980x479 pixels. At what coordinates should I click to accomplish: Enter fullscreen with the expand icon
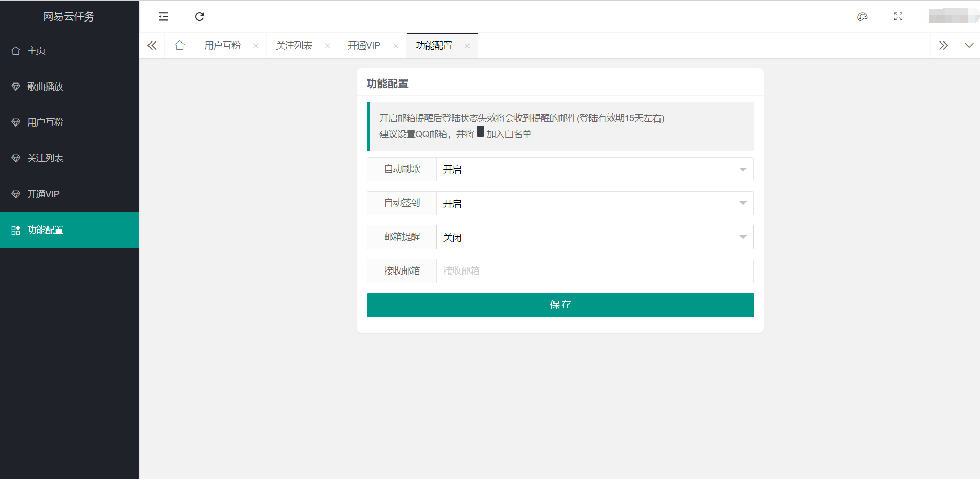tap(898, 16)
